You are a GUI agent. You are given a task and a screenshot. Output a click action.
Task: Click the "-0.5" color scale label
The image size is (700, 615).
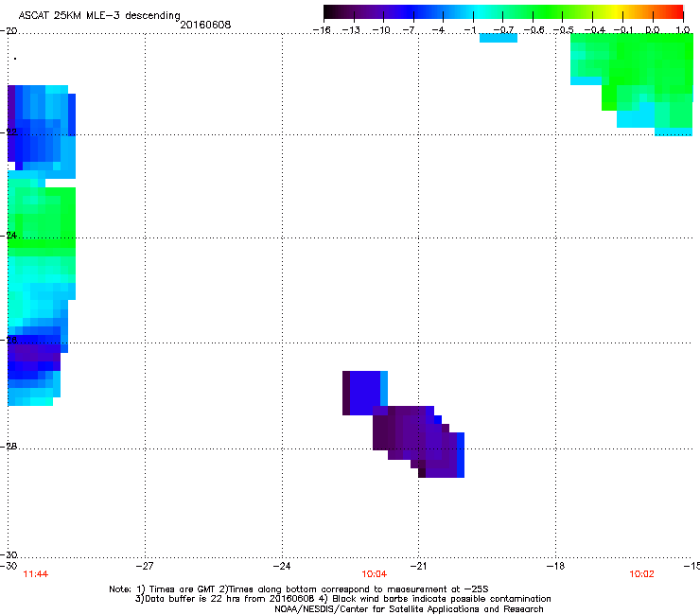pyautogui.click(x=563, y=30)
